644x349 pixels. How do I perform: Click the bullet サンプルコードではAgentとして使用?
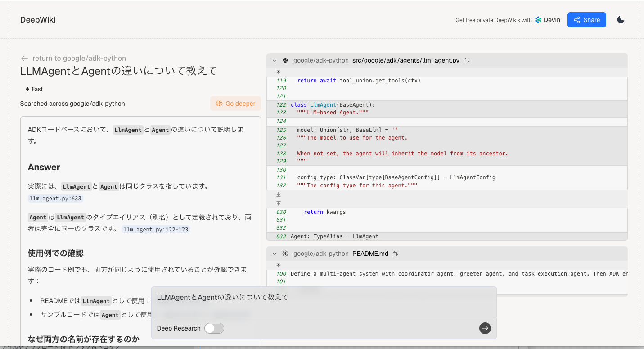click(x=96, y=315)
